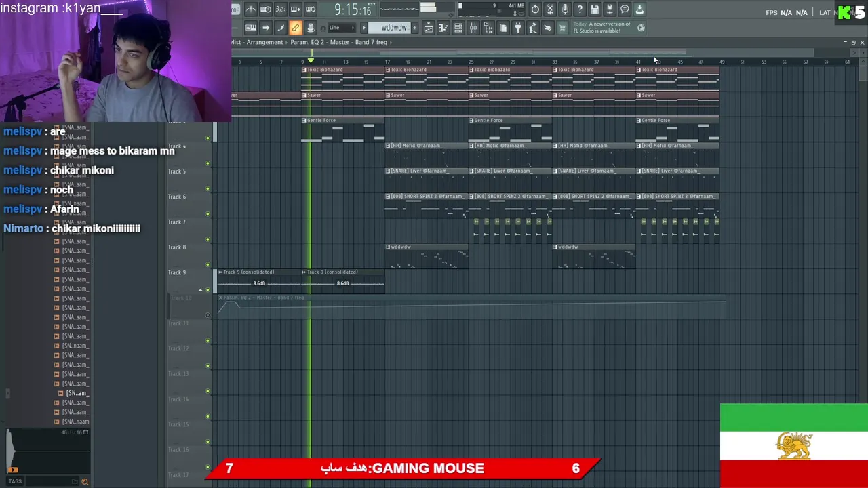Click the typing keyboard to piano icon
The width and height of the screenshot is (868, 488).
250,28
